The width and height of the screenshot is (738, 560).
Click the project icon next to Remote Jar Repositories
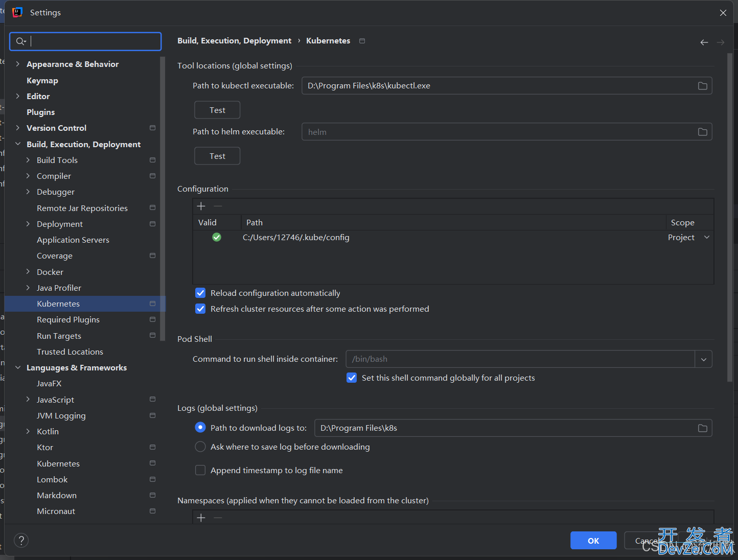coord(152,208)
